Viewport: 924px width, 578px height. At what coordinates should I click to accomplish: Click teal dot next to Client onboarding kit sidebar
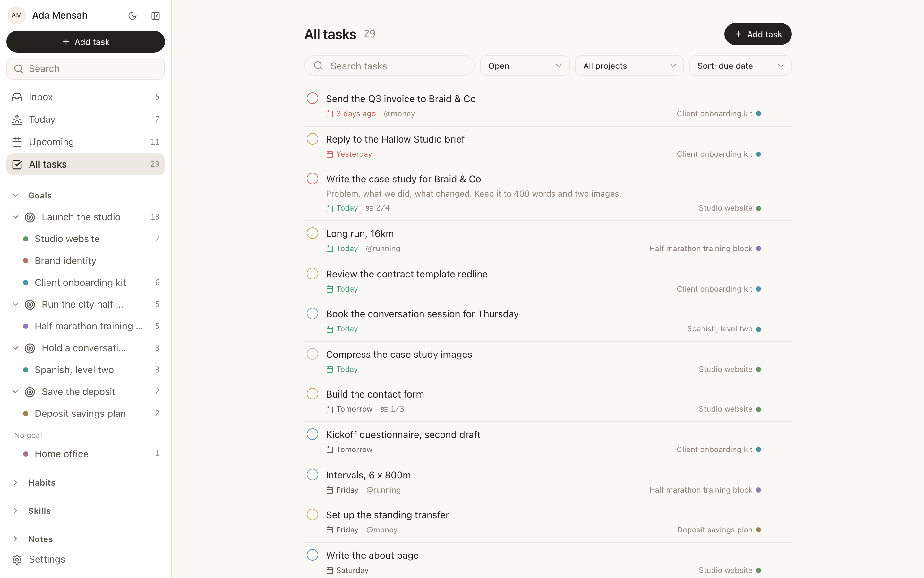(x=26, y=283)
